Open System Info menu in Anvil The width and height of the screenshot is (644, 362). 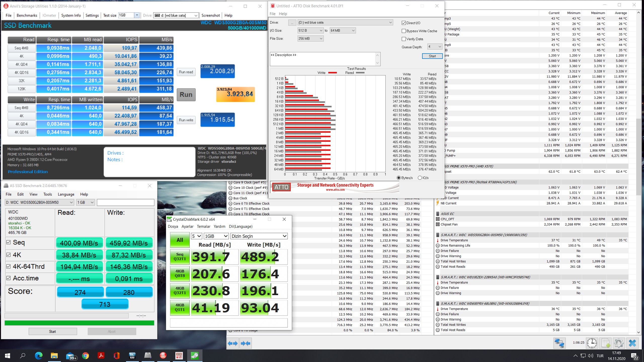pyautogui.click(x=71, y=15)
